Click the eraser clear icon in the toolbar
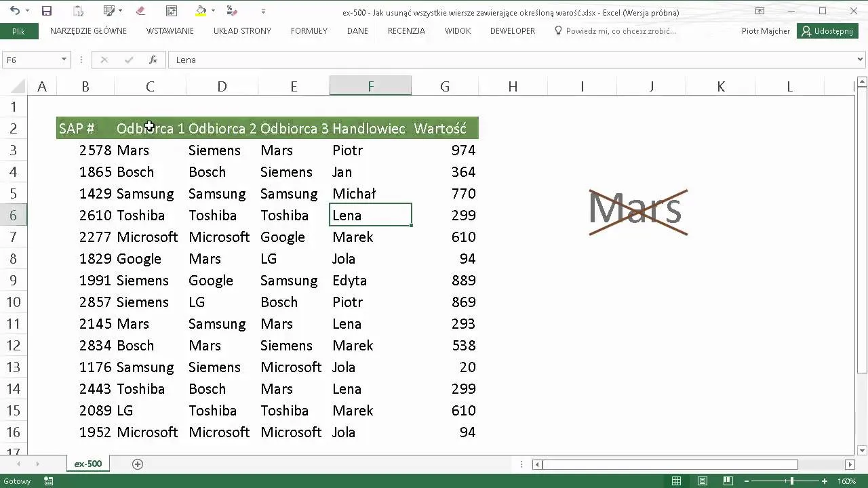Screen dimensions: 868x488 (140, 11)
